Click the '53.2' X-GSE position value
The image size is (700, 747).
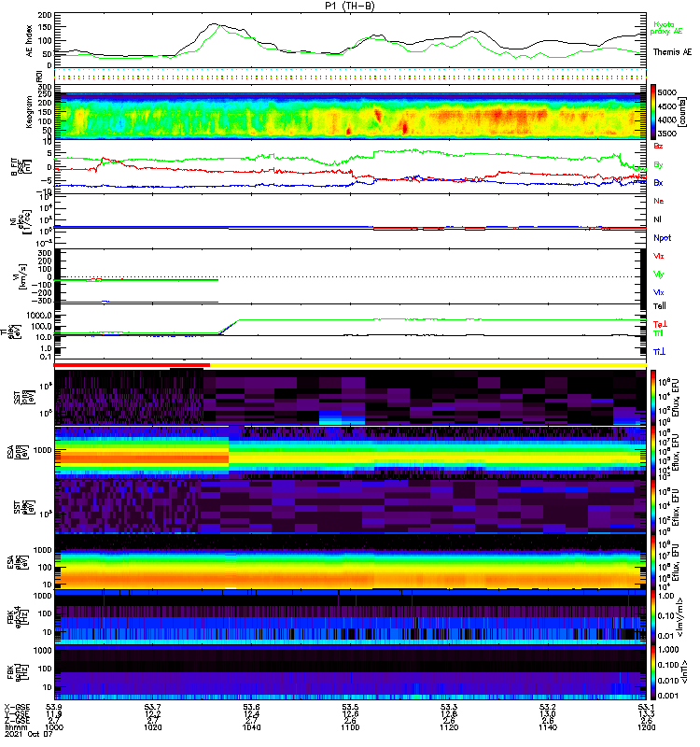pos(548,707)
